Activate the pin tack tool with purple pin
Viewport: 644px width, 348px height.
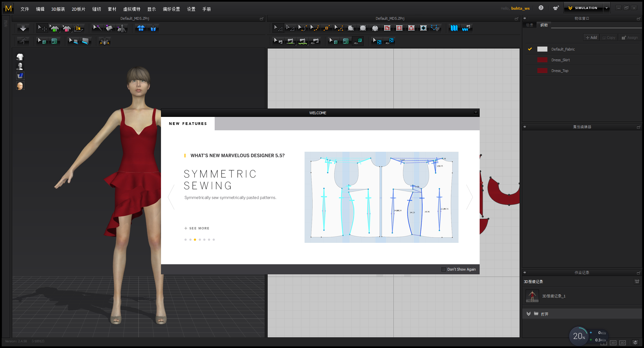pyautogui.click(x=97, y=28)
